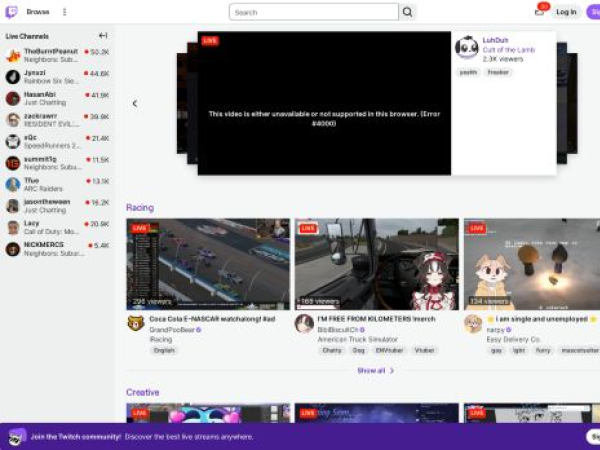Open xQc channel avatar

click(x=13, y=141)
